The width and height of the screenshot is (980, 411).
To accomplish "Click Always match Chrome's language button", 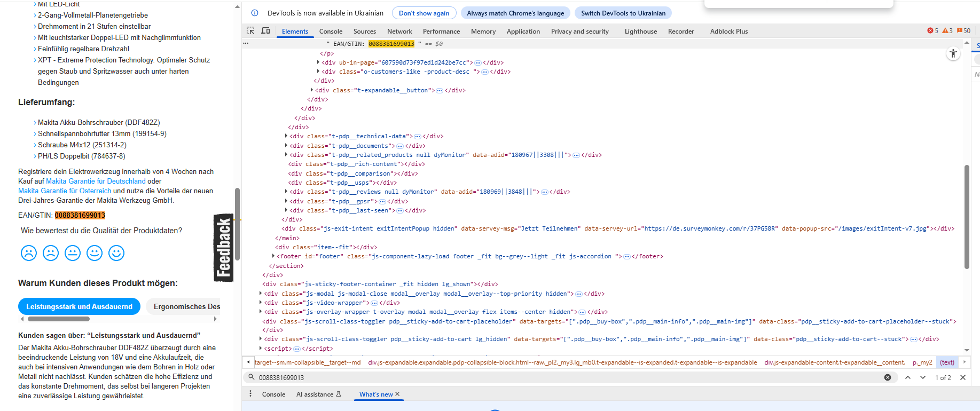I will click(515, 13).
